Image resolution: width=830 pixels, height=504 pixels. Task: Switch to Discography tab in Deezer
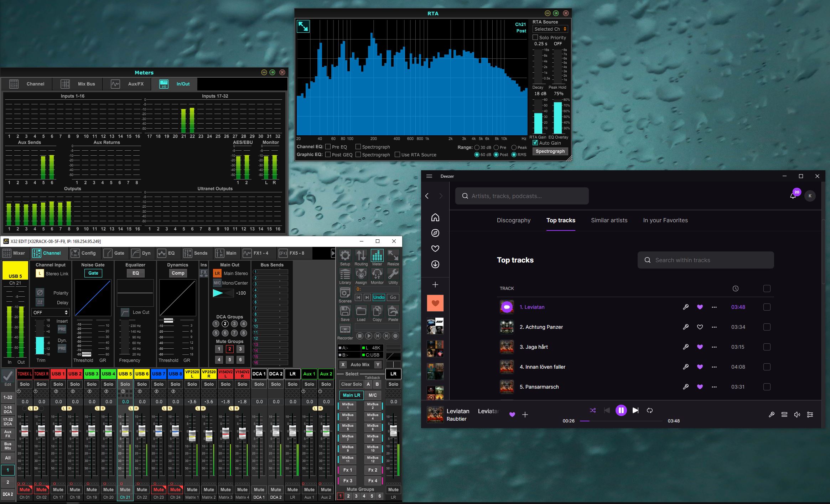coord(514,220)
